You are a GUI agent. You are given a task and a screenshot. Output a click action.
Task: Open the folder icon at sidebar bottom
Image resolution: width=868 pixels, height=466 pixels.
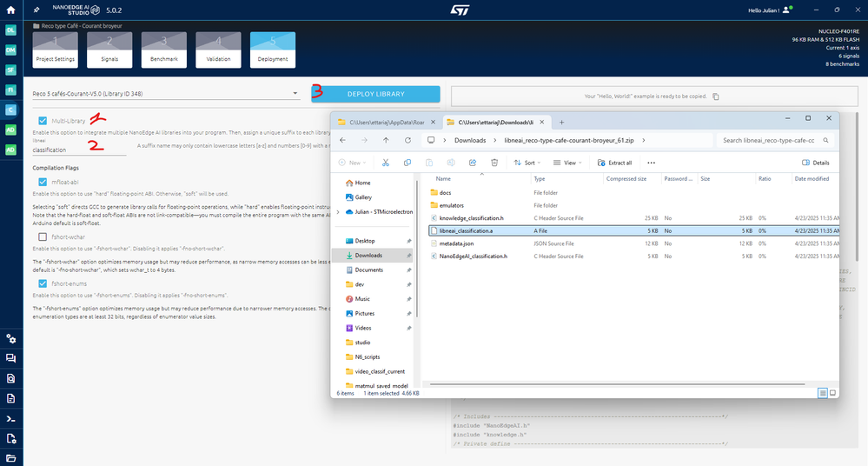(10, 458)
